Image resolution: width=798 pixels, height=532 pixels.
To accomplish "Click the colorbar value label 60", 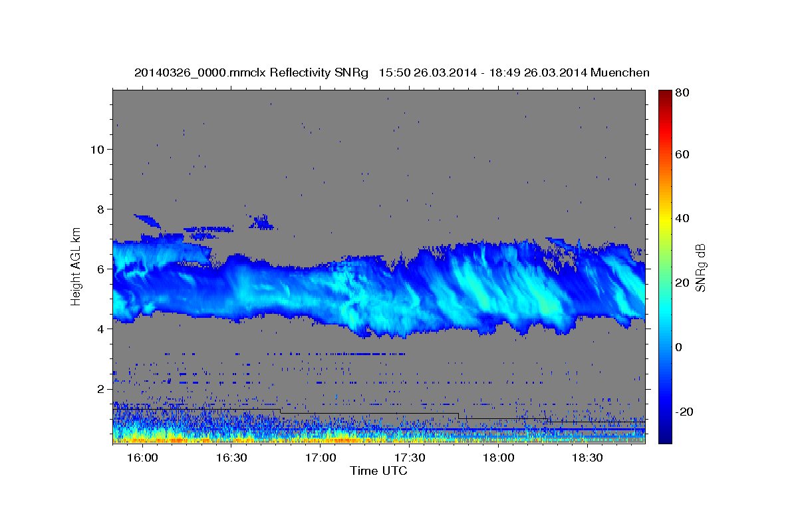I will pos(682,154).
